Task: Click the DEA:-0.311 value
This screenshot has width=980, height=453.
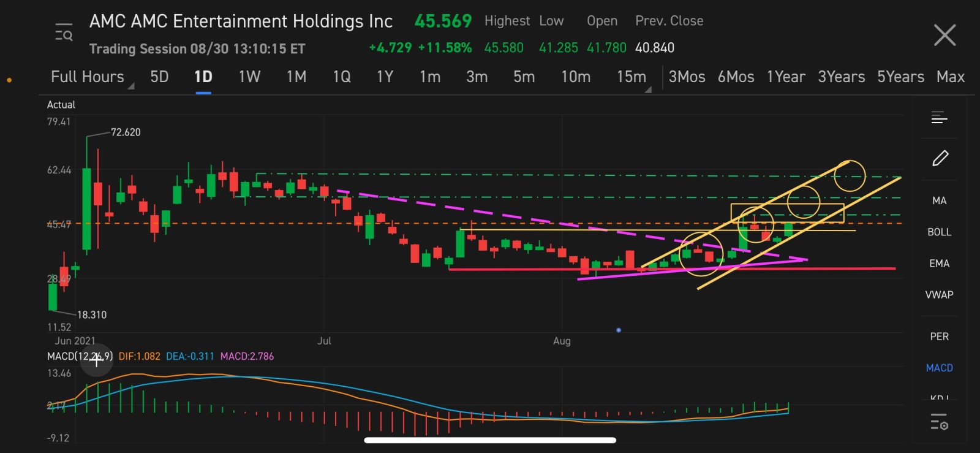Action: [x=190, y=356]
